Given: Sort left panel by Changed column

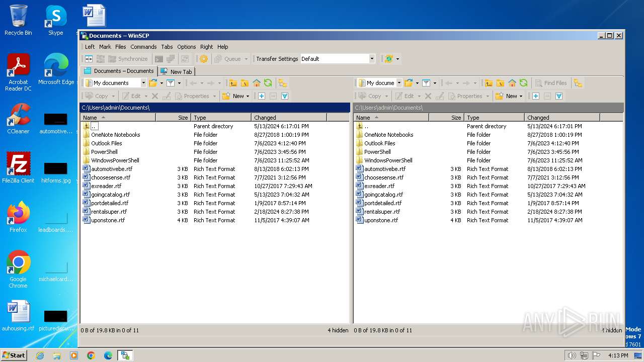Looking at the screenshot, I should pyautogui.click(x=289, y=118).
